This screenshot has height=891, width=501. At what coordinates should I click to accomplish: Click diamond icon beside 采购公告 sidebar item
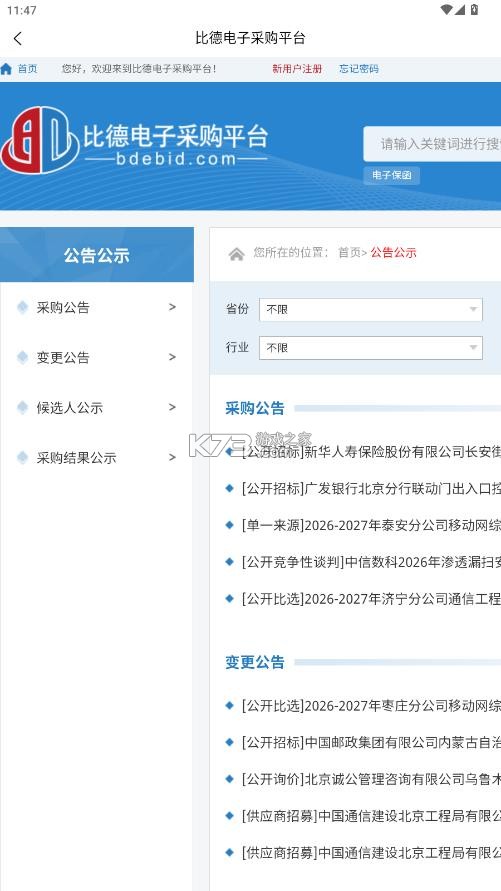[23, 307]
